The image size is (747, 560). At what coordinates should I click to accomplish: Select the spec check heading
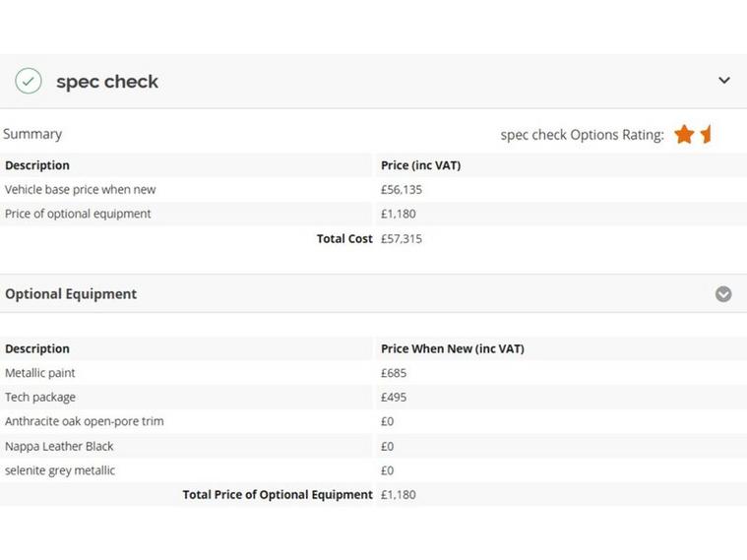click(107, 82)
